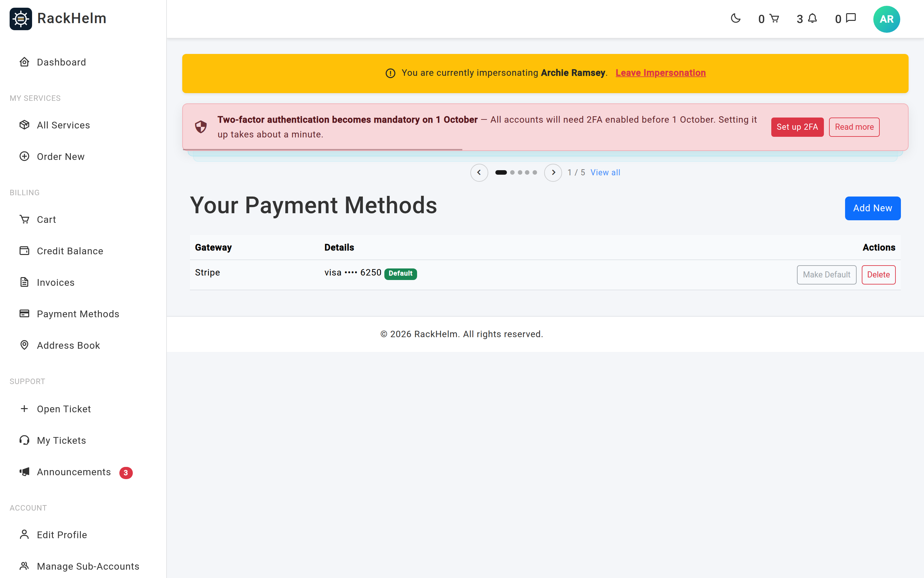The image size is (924, 578).
Task: Click Make Default for Stripe card
Action: coord(826,275)
